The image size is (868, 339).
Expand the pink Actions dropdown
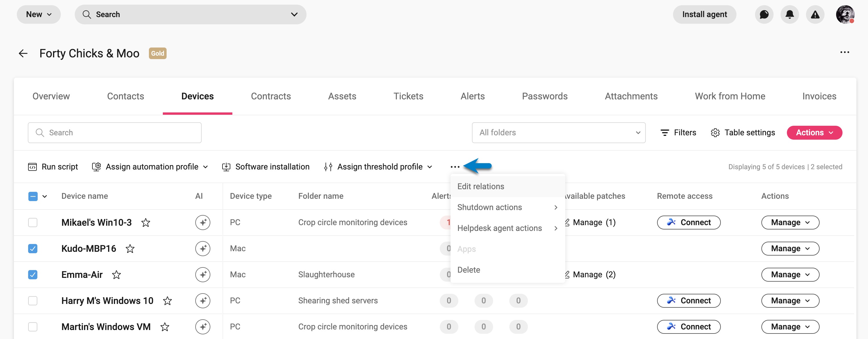(814, 133)
